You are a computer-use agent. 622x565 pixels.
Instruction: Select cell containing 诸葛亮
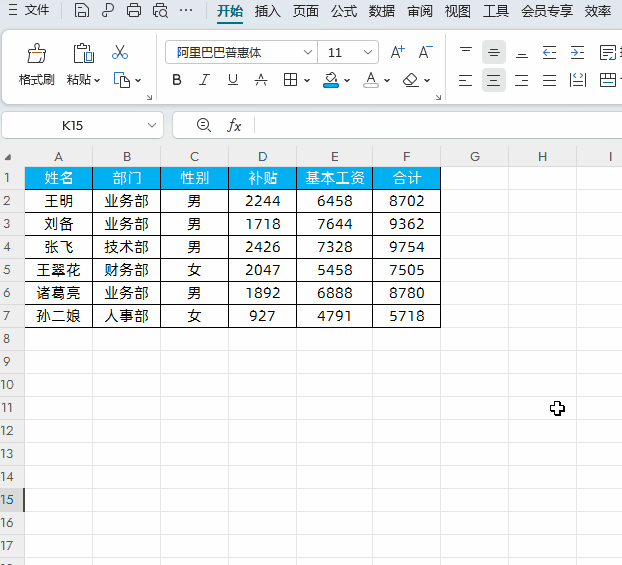[x=58, y=293]
